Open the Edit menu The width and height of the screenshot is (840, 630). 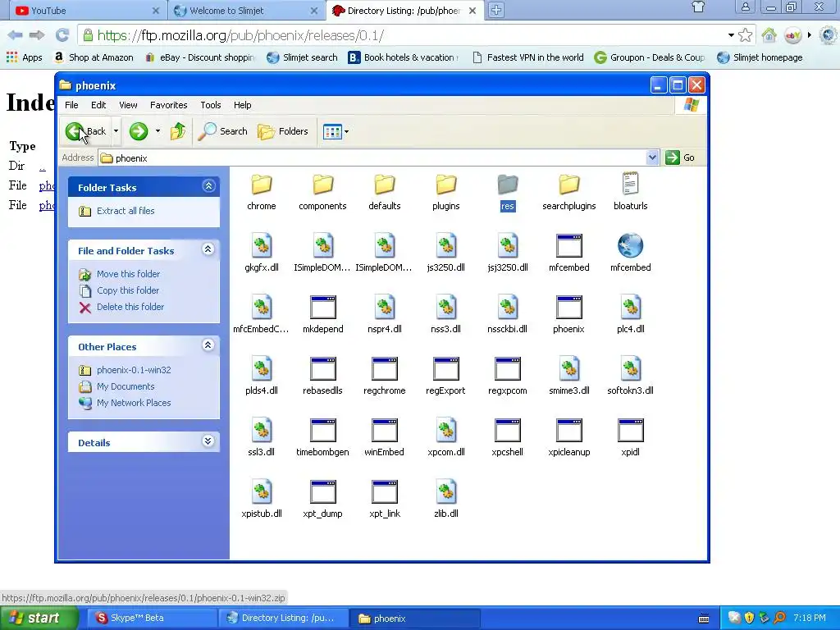(98, 105)
